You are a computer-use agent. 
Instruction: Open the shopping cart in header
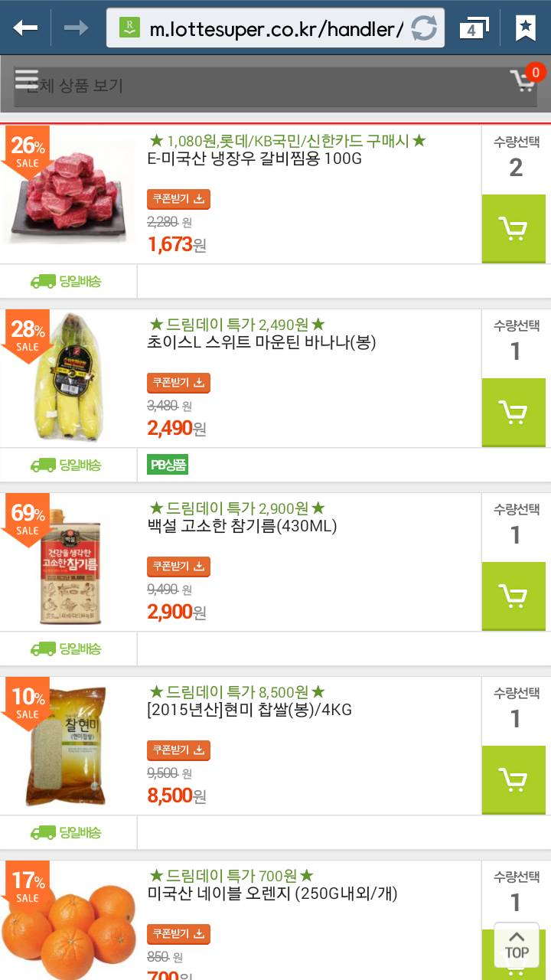point(524,80)
